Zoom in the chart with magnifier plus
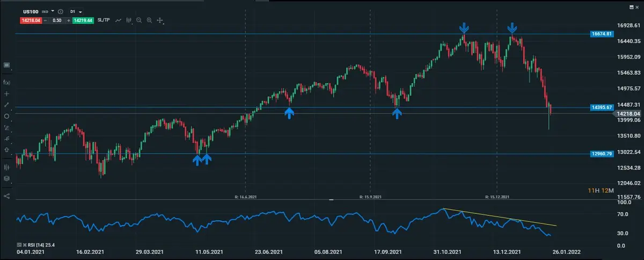The height and width of the screenshot is (260, 644). pyautogui.click(x=150, y=20)
